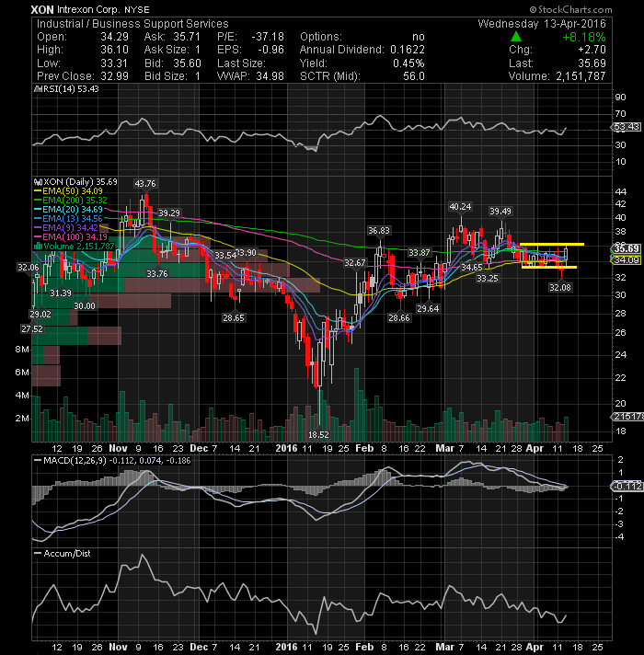Click the RSI(14) 53.43 indicator label

pyautogui.click(x=67, y=89)
